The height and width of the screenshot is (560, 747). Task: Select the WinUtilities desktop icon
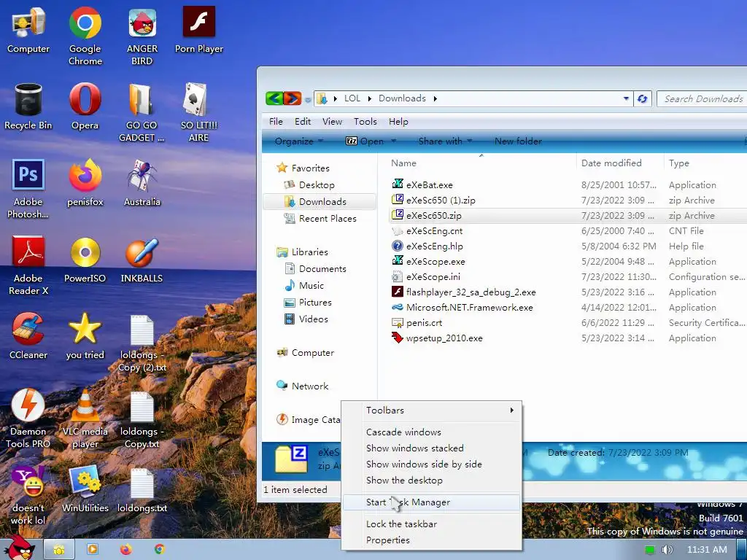(x=85, y=489)
